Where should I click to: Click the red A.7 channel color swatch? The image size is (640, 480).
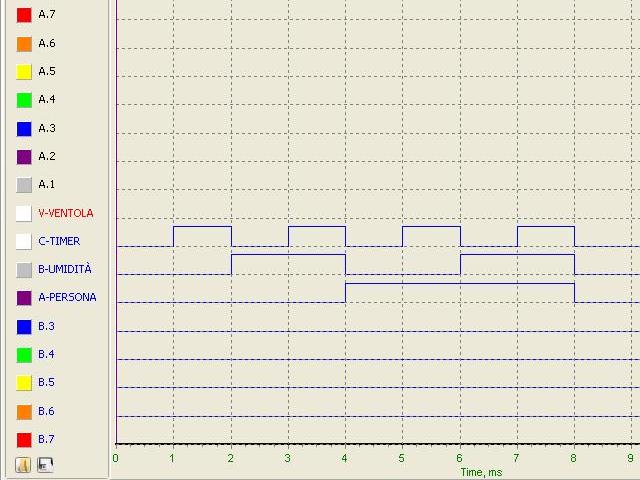click(x=24, y=15)
